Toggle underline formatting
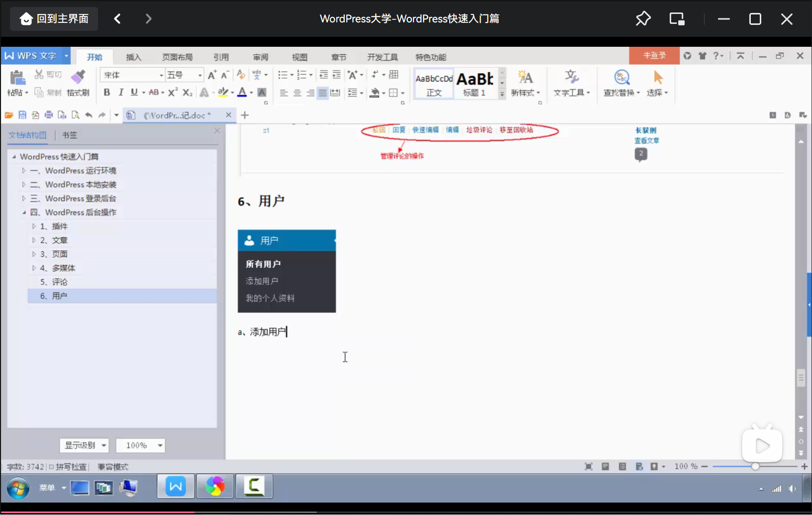The width and height of the screenshot is (812, 515). click(x=134, y=93)
